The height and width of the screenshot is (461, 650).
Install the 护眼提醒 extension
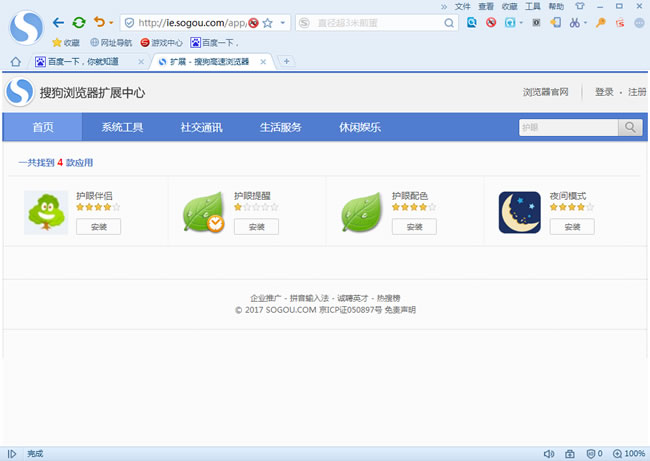point(256,227)
